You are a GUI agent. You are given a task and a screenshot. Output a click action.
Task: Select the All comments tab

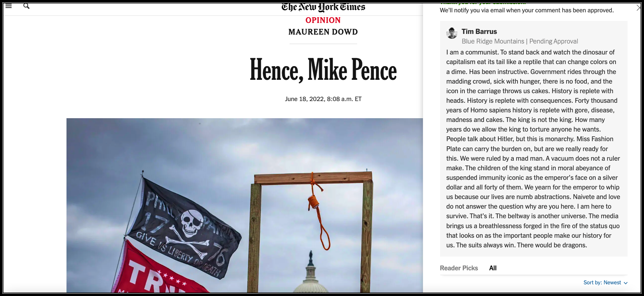tap(493, 268)
